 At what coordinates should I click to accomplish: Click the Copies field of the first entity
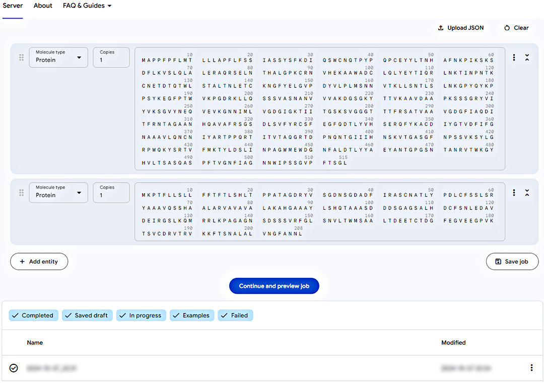[111, 57]
